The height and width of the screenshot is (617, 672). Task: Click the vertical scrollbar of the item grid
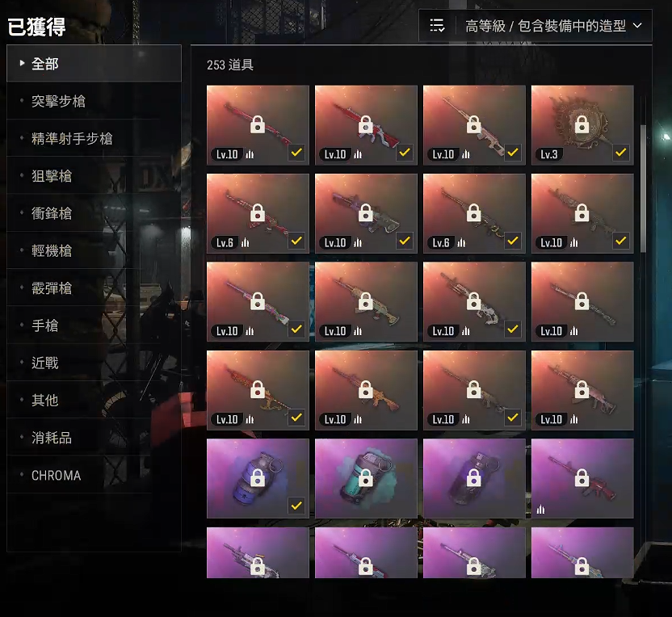[x=643, y=188]
